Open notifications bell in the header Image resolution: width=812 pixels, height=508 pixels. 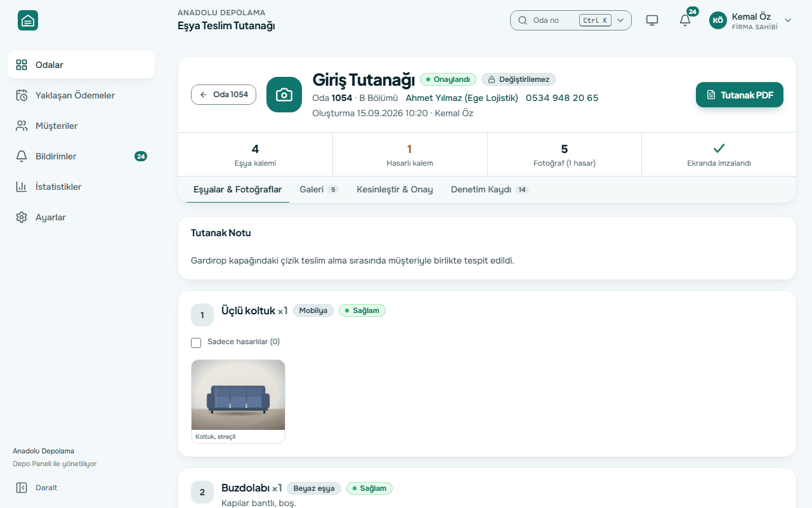(685, 20)
